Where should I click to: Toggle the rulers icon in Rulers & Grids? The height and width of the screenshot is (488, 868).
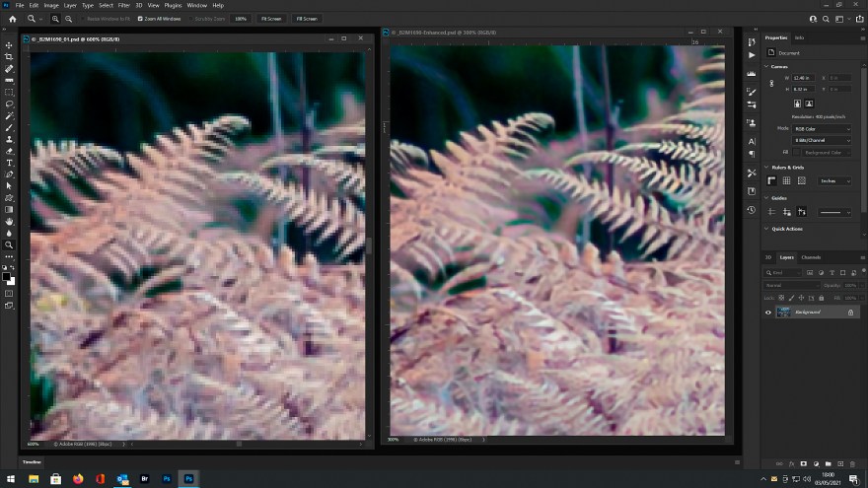click(771, 180)
